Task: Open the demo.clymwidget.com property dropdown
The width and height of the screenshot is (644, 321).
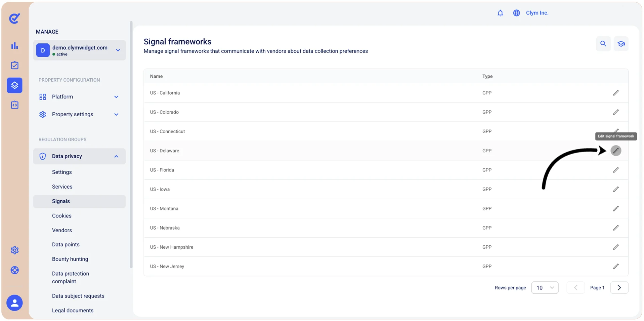Action: [79, 50]
